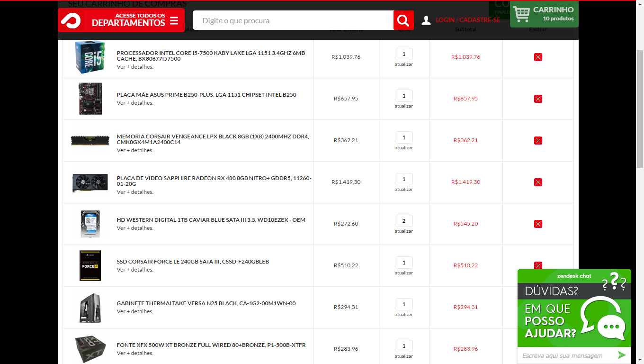
Task: Click the page vertical scrollbar
Action: 640,109
